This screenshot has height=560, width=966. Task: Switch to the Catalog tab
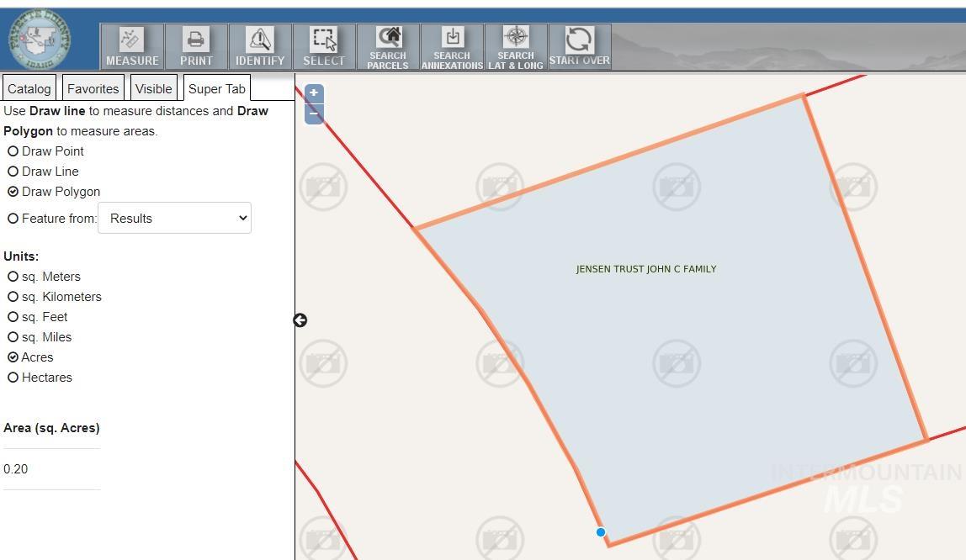coord(29,88)
